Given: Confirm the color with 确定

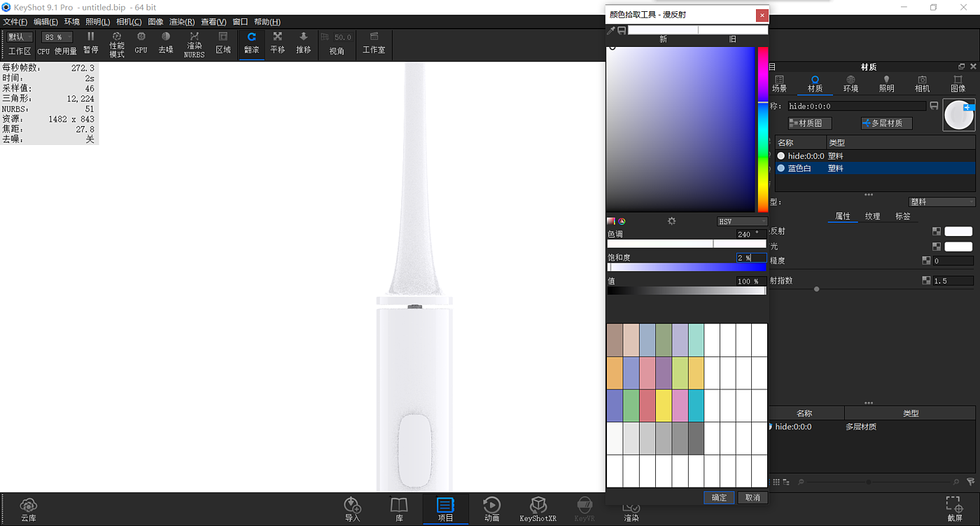Looking at the screenshot, I should 719,497.
